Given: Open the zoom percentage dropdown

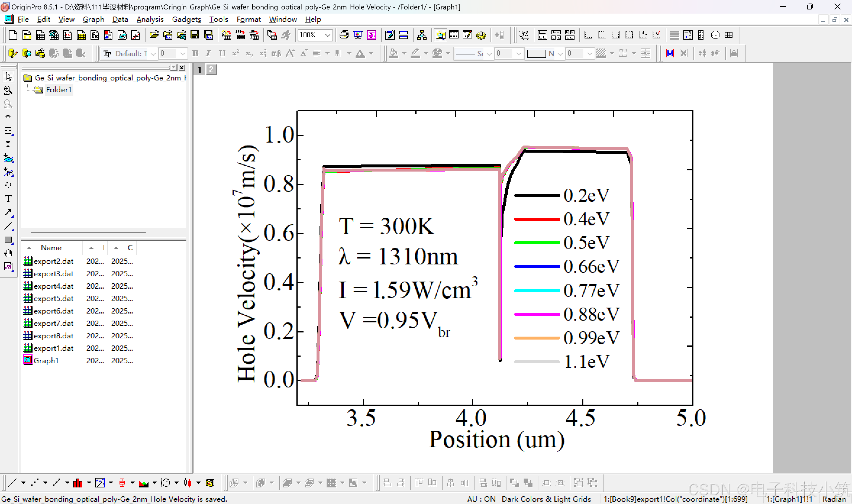Looking at the screenshot, I should (327, 35).
